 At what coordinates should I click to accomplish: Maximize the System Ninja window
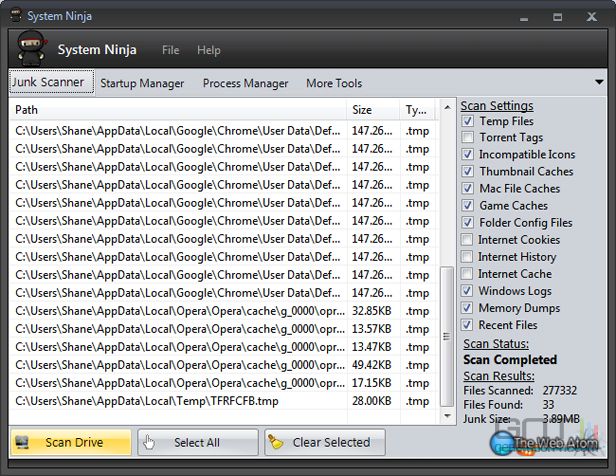[x=557, y=17]
